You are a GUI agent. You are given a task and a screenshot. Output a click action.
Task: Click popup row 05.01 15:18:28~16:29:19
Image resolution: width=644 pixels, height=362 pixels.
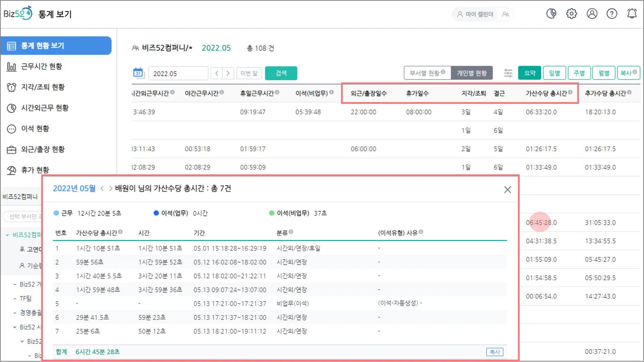280,248
